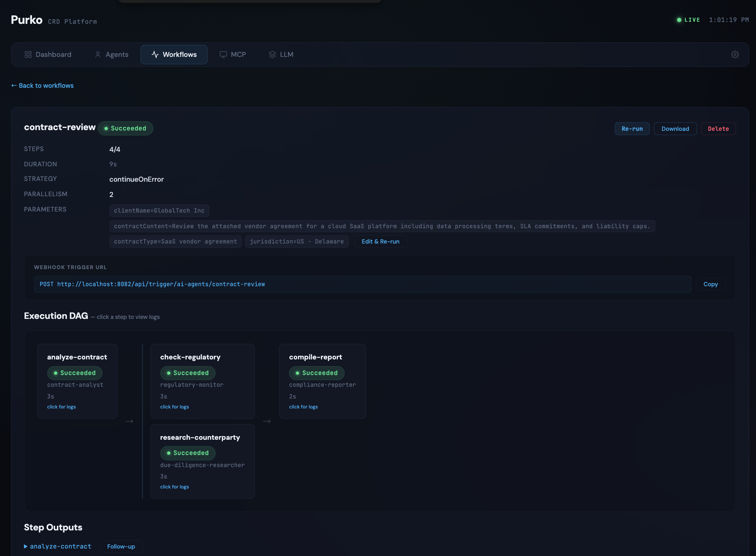756x556 pixels.
Task: Click the contract-analyst agent name
Action: point(75,385)
